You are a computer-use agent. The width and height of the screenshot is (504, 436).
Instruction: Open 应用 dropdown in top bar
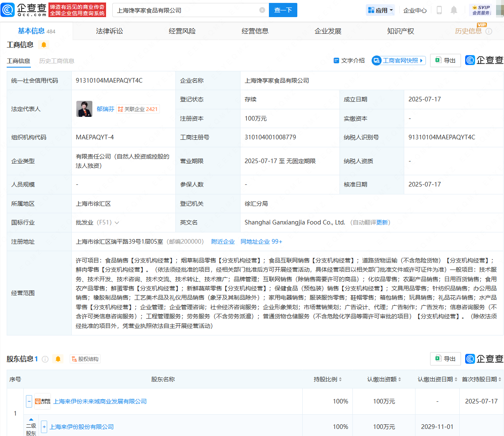coord(380,10)
